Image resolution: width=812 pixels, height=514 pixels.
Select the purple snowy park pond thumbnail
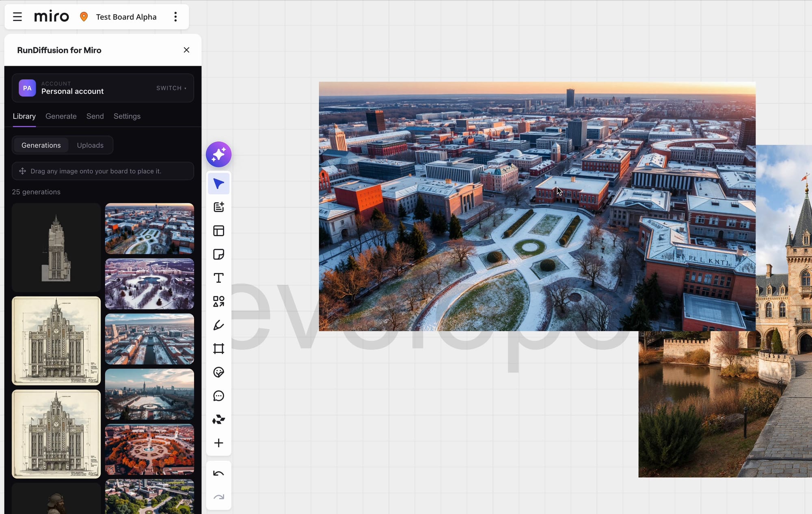(149, 284)
